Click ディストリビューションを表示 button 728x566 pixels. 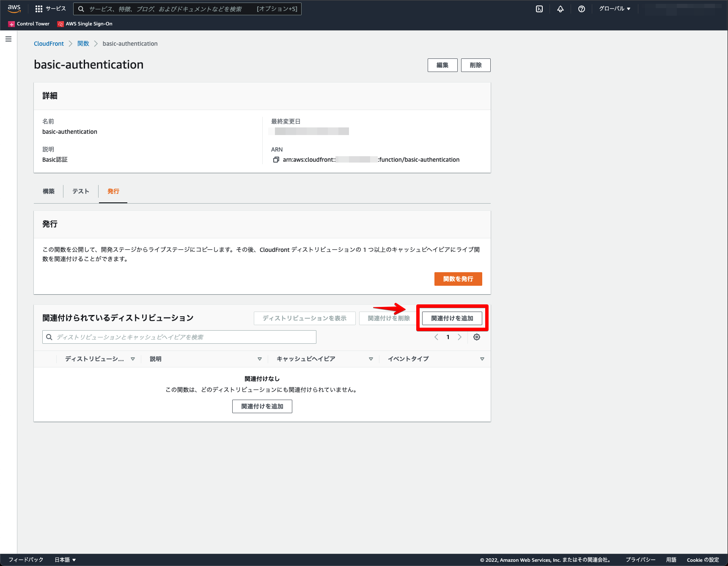pos(305,318)
